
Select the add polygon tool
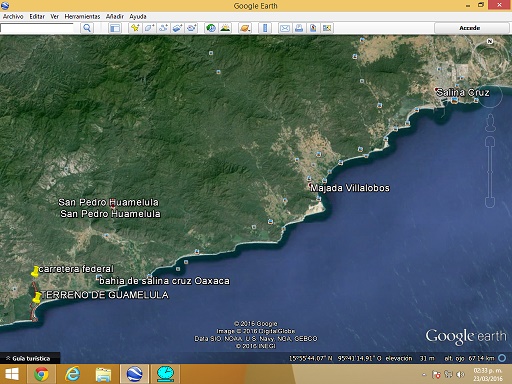[149, 28]
